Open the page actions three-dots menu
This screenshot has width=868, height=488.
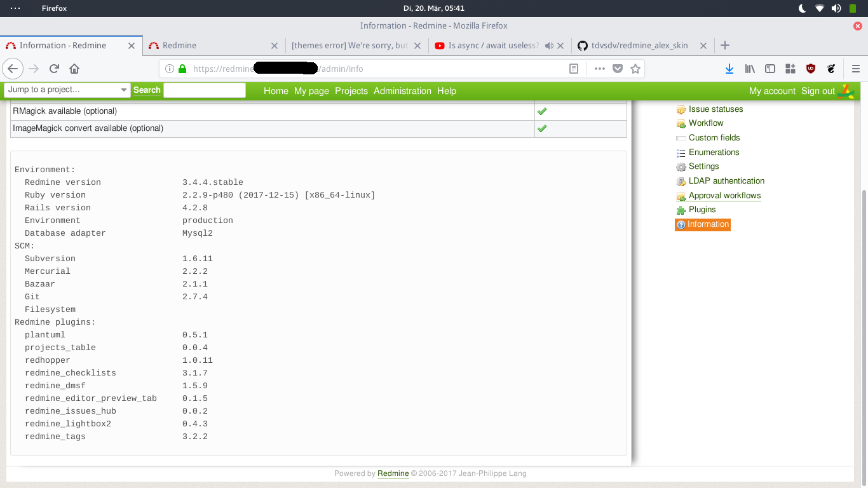click(x=599, y=69)
